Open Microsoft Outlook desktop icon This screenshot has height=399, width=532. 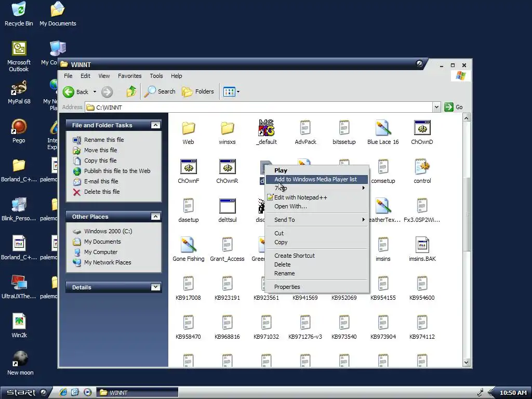tap(19, 48)
